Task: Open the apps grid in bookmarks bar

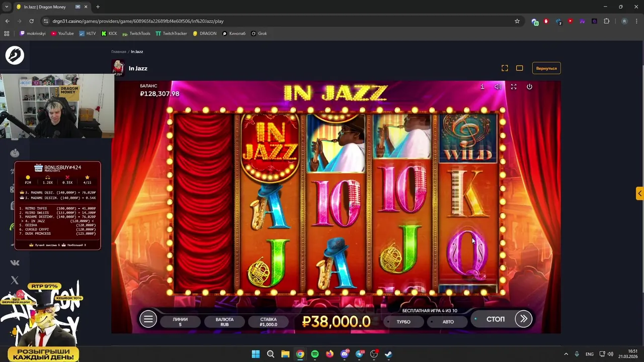Action: 7,34
